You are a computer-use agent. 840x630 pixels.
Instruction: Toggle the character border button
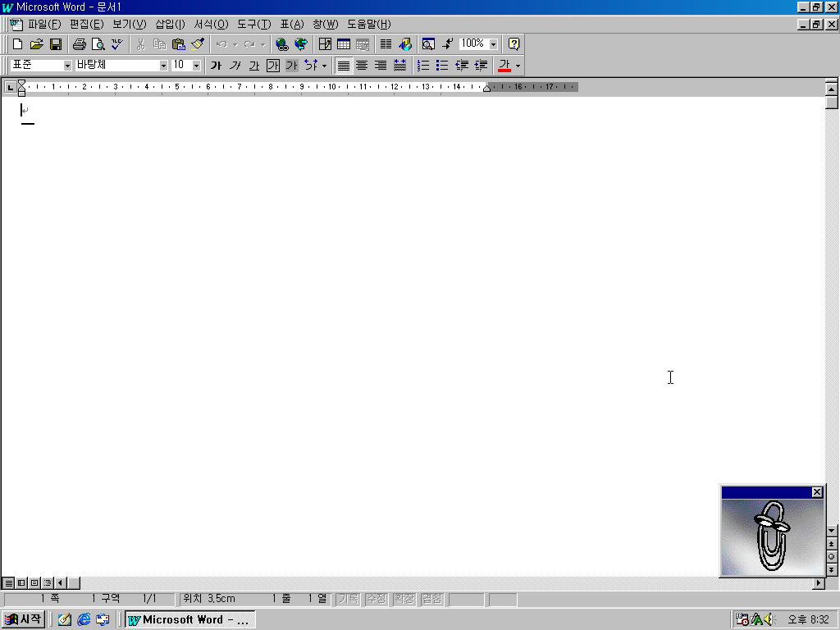(x=273, y=66)
